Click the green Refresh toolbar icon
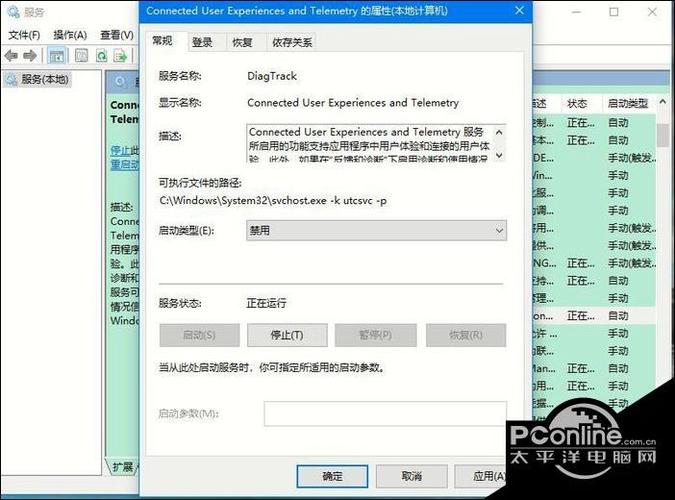This screenshot has height=500, width=675. click(102, 56)
